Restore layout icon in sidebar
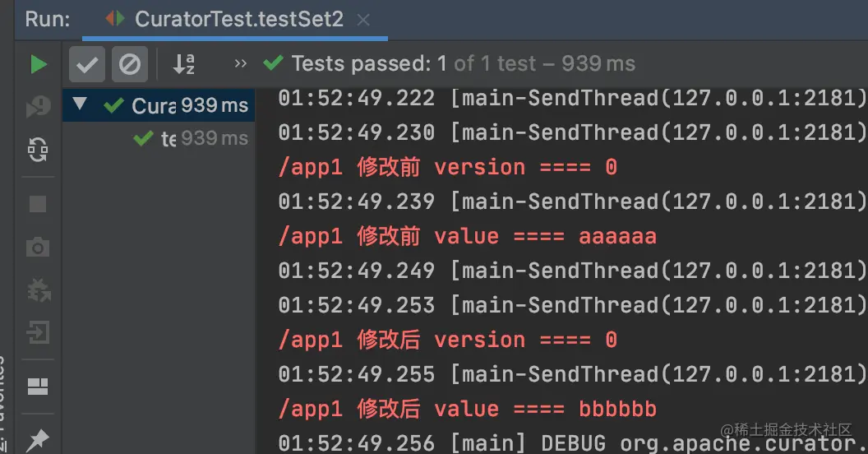Image resolution: width=868 pixels, height=454 pixels. 38,387
